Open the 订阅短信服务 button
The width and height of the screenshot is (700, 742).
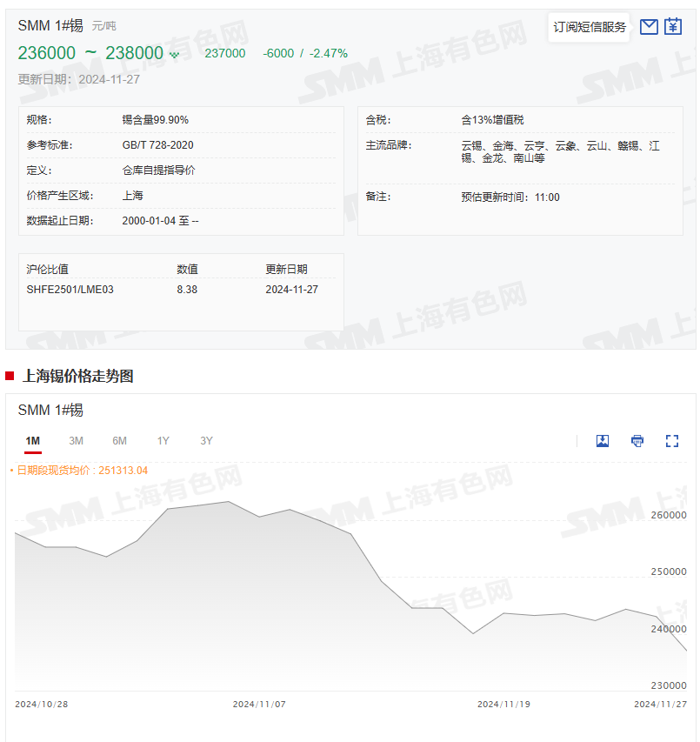click(589, 27)
